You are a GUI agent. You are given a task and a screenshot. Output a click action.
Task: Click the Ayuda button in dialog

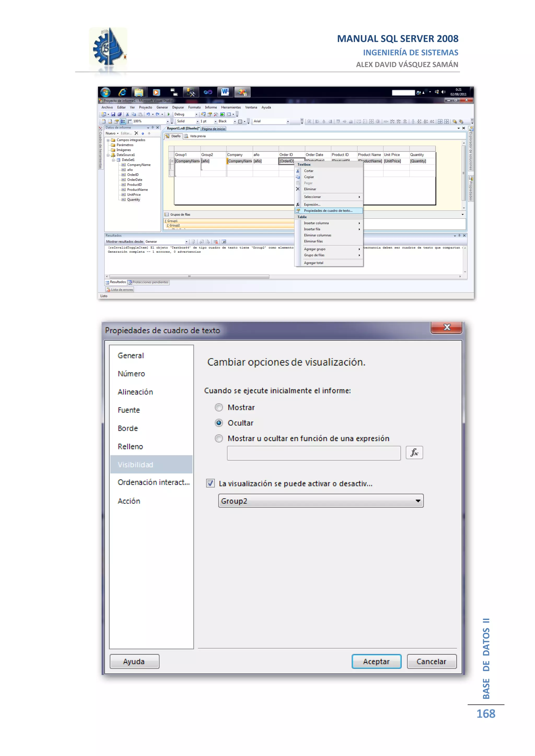[134, 661]
